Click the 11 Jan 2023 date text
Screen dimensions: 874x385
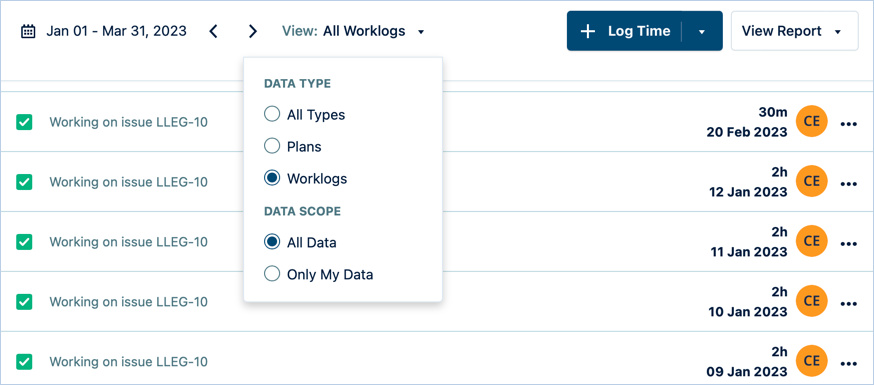click(749, 252)
